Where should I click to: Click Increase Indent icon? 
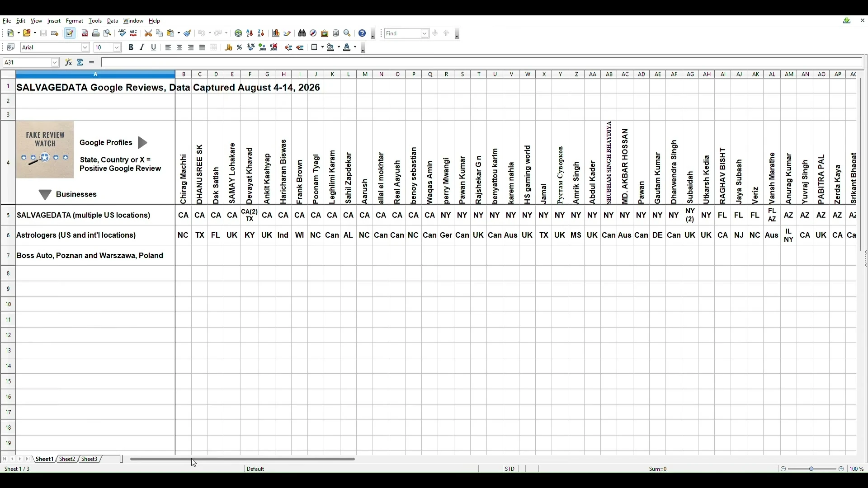(300, 47)
